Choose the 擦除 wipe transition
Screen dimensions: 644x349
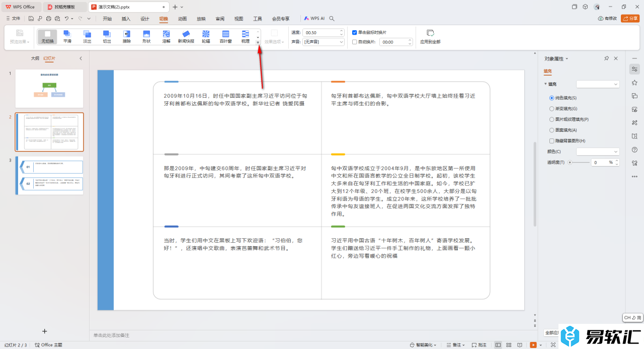pyautogui.click(x=127, y=37)
